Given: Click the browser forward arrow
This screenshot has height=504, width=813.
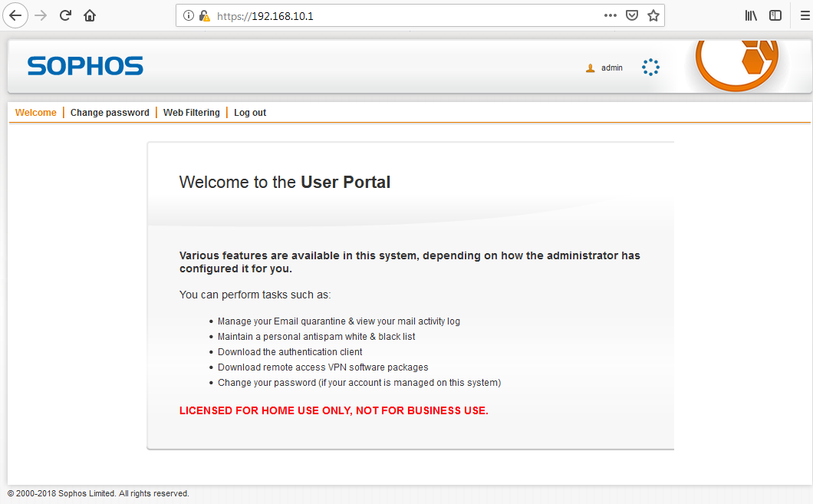Looking at the screenshot, I should [41, 15].
